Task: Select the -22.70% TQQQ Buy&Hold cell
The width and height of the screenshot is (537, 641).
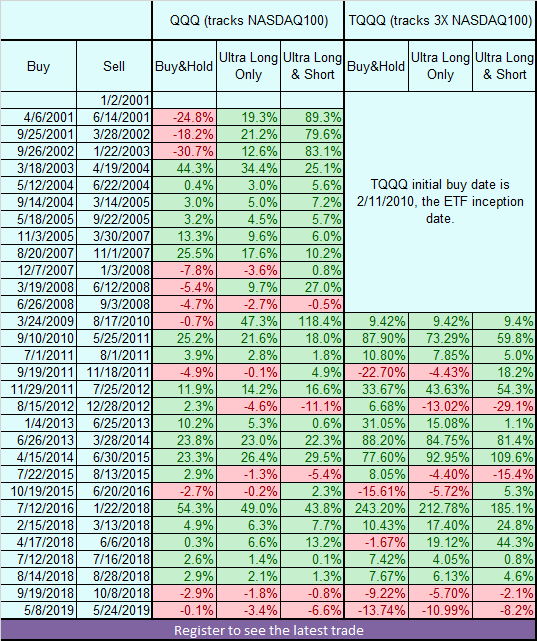Action: coord(376,372)
